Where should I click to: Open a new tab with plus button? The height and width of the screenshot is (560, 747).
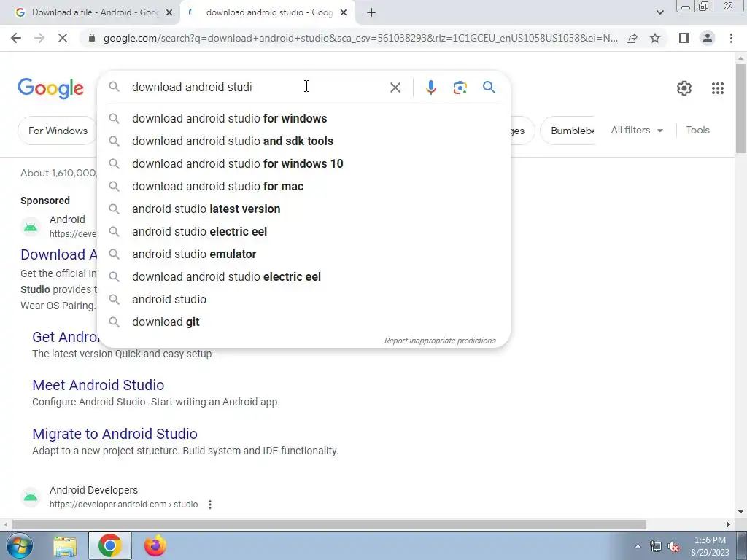[x=371, y=13]
